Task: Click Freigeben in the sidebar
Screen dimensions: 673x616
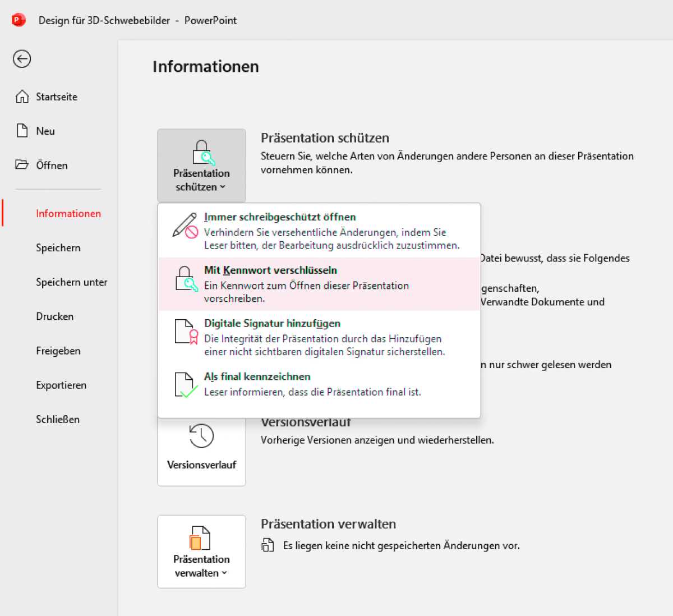Action: click(58, 351)
